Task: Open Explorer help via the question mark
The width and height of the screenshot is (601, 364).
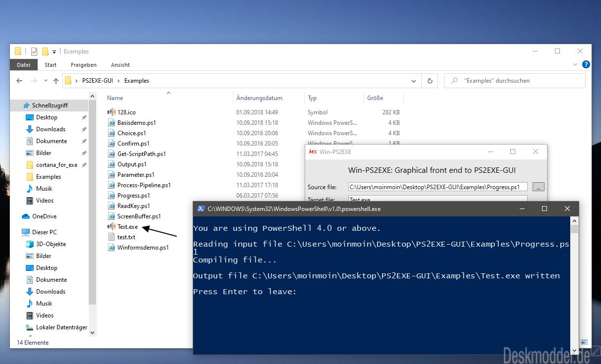Action: 586,64
